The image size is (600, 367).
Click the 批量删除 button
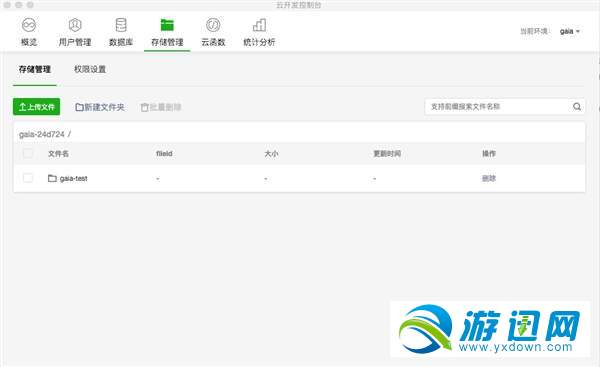[x=161, y=107]
